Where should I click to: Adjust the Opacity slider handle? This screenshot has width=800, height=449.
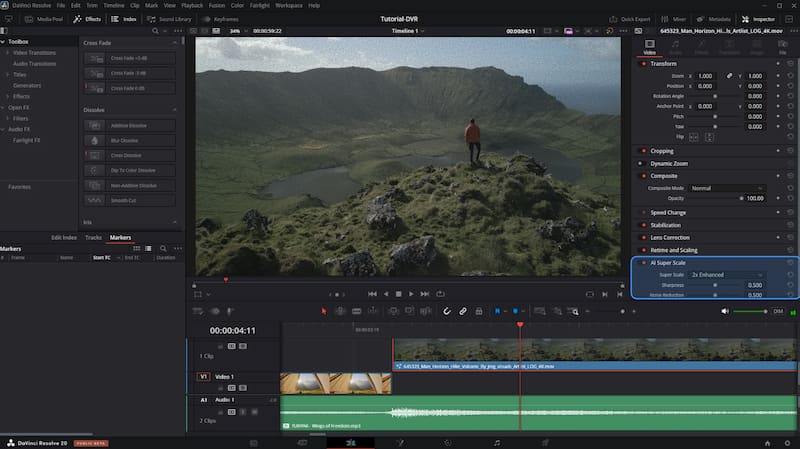pyautogui.click(x=741, y=198)
